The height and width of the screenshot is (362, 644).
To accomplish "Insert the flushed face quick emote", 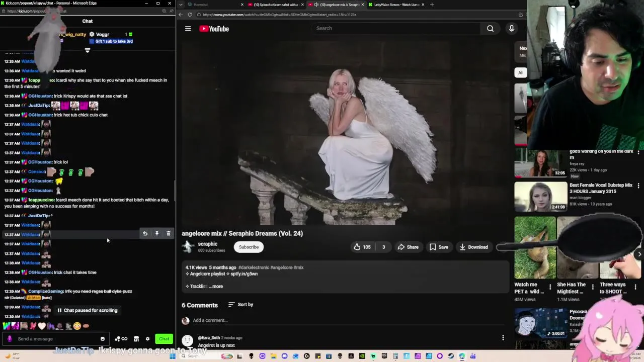I will click(77, 326).
